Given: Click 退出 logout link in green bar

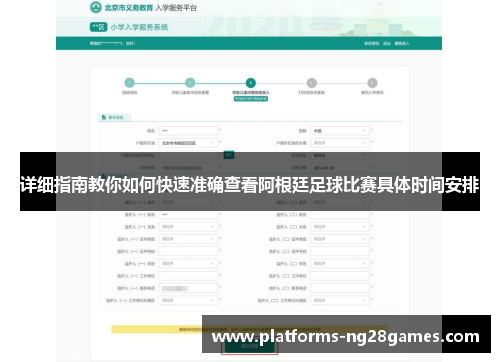Looking at the screenshot, I should pyautogui.click(x=387, y=44).
